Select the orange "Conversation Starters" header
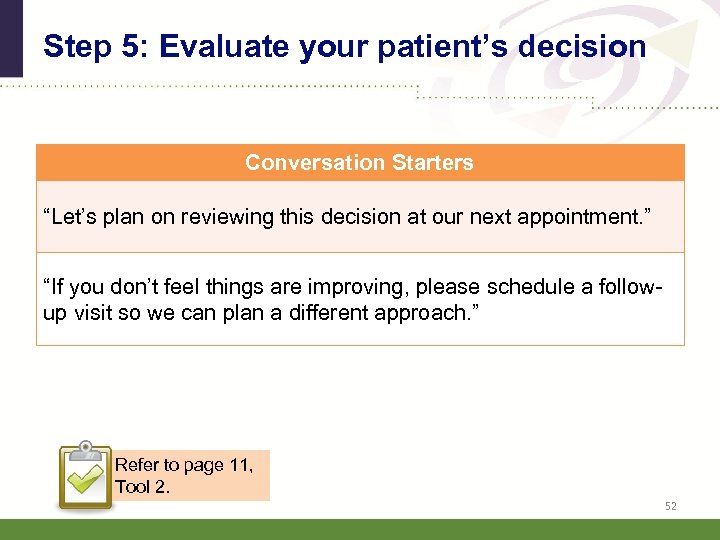720x540 pixels. click(360, 162)
